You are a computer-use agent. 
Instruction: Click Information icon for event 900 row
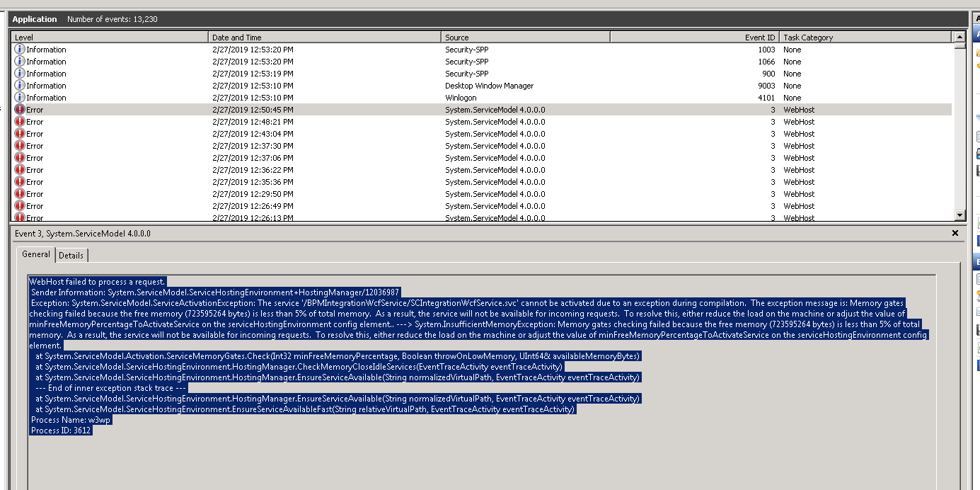20,74
